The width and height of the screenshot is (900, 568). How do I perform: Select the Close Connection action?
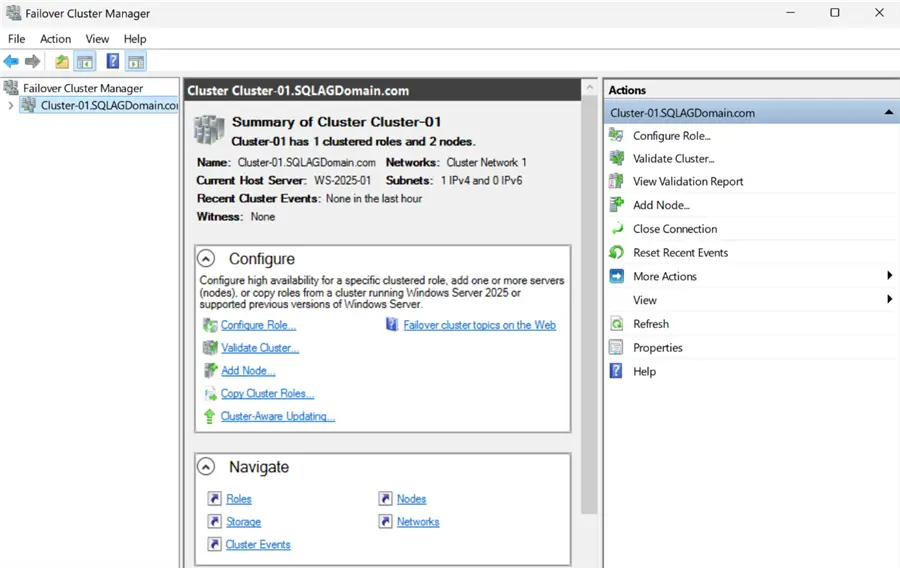point(675,229)
